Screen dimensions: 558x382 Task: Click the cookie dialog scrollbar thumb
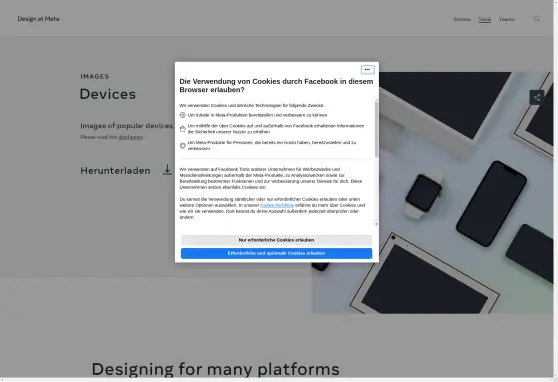[x=377, y=130]
